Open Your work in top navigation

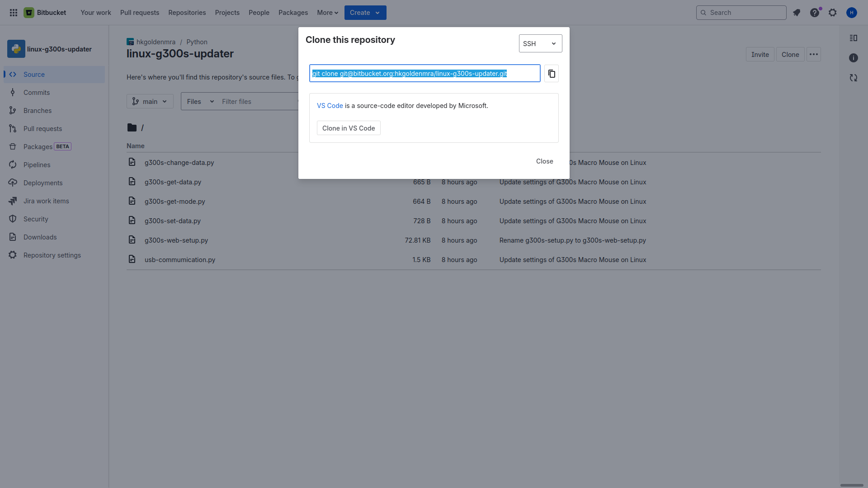click(96, 13)
